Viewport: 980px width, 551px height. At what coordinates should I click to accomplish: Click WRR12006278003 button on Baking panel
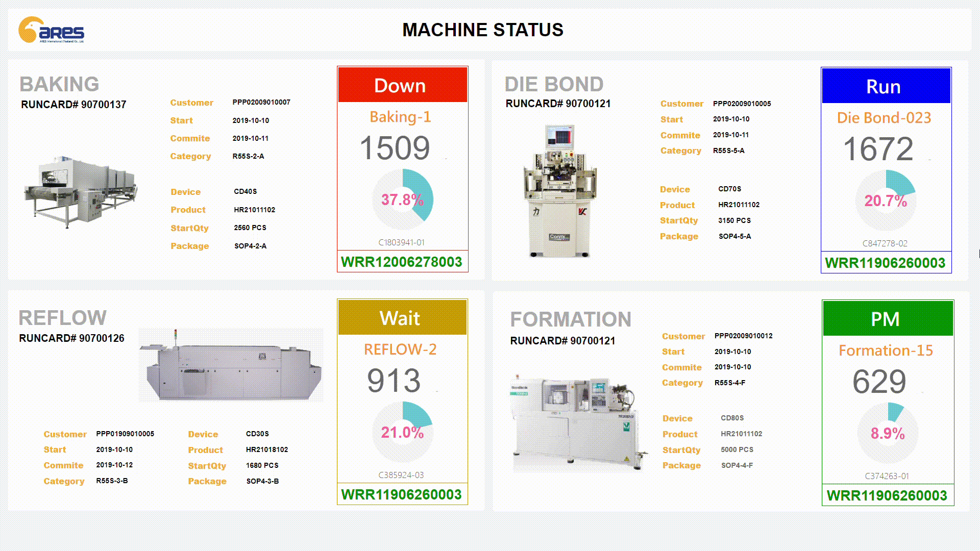[401, 262]
